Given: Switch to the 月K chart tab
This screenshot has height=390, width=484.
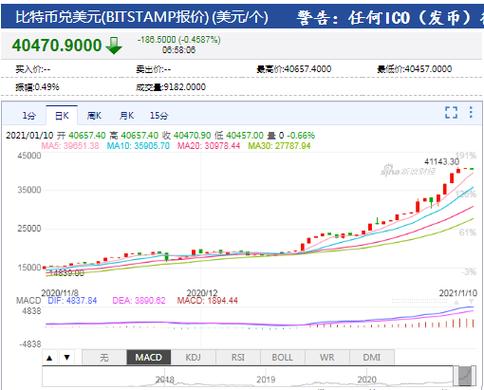Looking at the screenshot, I should 126,116.
